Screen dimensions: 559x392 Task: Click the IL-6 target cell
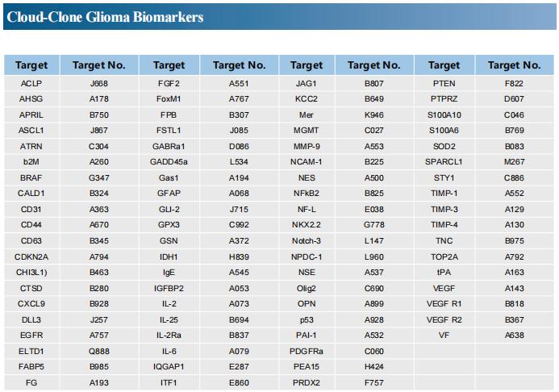click(x=169, y=351)
